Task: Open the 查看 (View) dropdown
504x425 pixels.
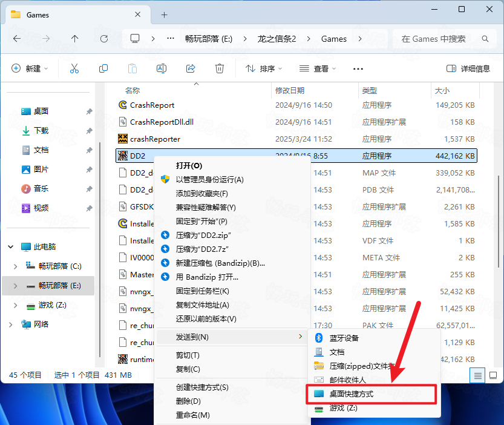Action: pyautogui.click(x=317, y=68)
